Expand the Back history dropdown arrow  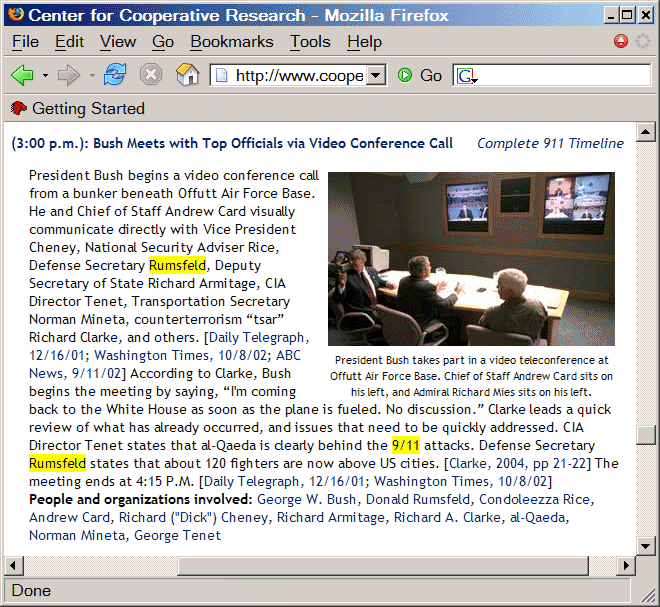45,76
